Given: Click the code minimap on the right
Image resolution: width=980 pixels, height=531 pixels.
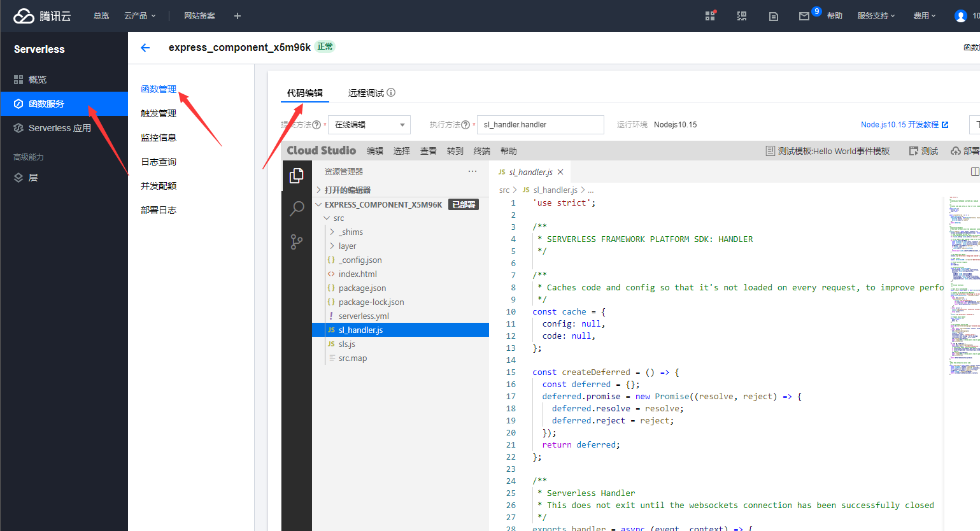Looking at the screenshot, I should 964,287.
